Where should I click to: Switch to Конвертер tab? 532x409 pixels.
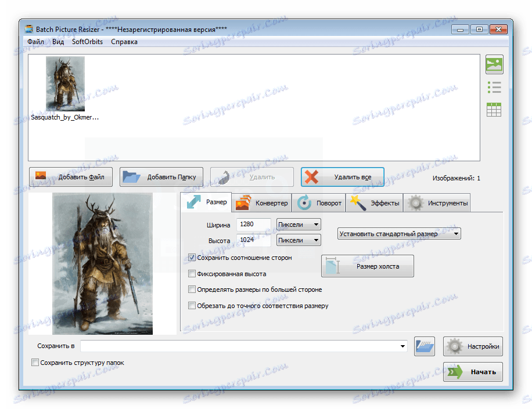click(261, 203)
